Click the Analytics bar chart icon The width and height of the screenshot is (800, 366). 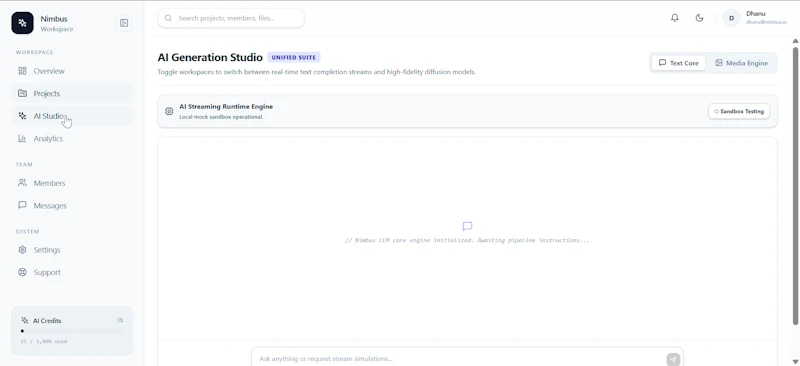tap(22, 138)
